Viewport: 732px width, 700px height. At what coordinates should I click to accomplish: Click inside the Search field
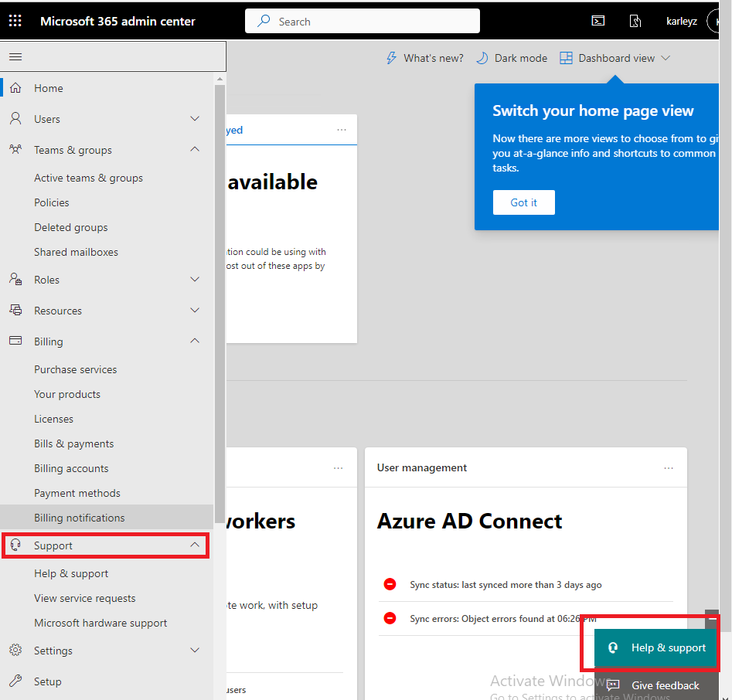click(x=362, y=21)
